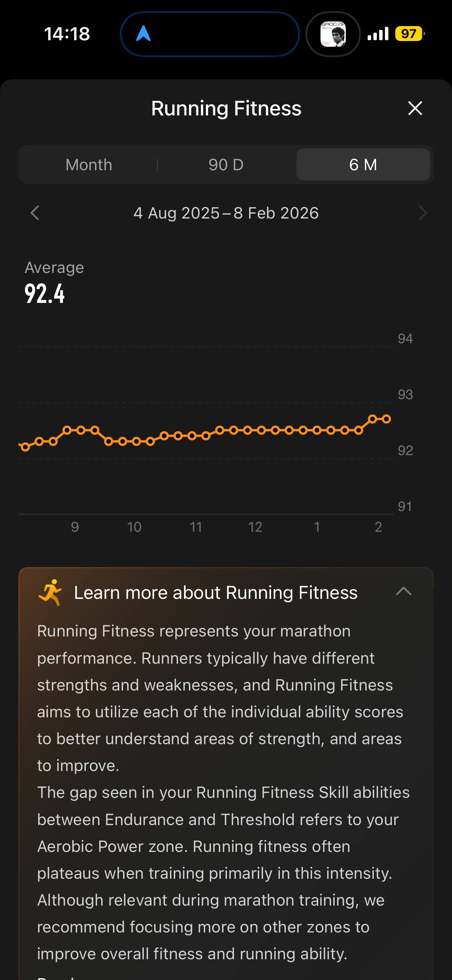Switch to the Month tab
The height and width of the screenshot is (980, 452).
(x=89, y=165)
